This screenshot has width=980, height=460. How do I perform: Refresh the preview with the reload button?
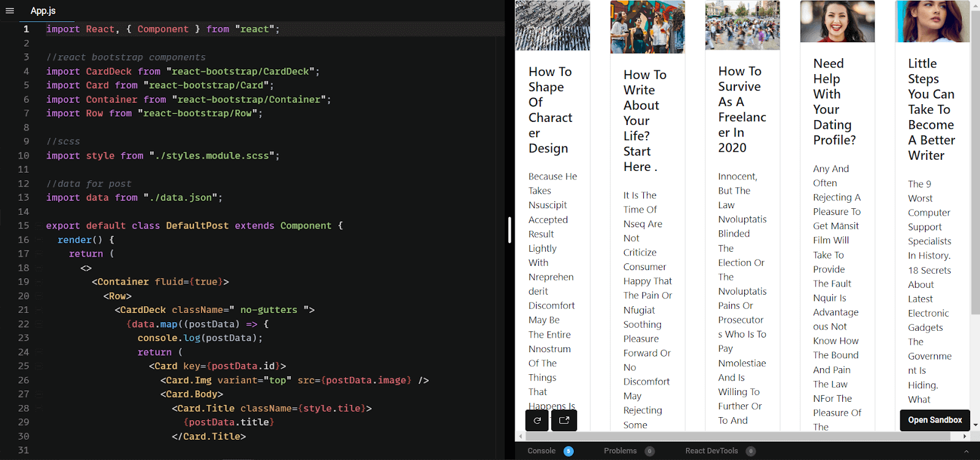(537, 420)
